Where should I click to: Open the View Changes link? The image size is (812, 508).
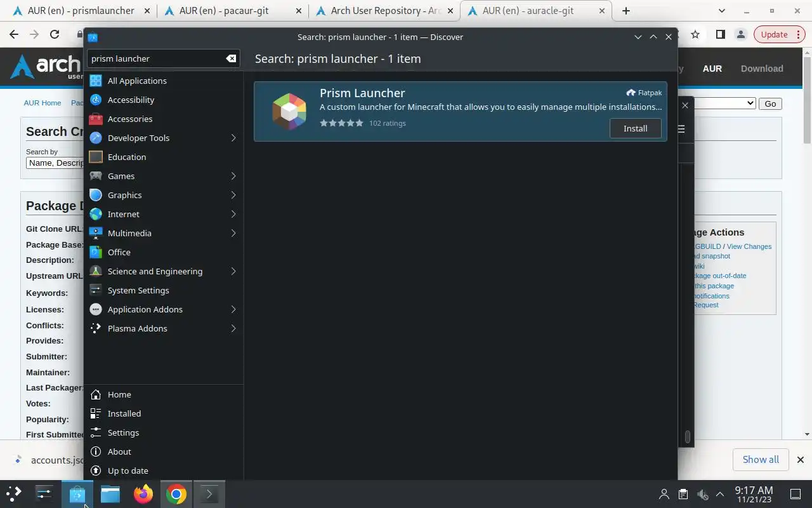tap(749, 246)
